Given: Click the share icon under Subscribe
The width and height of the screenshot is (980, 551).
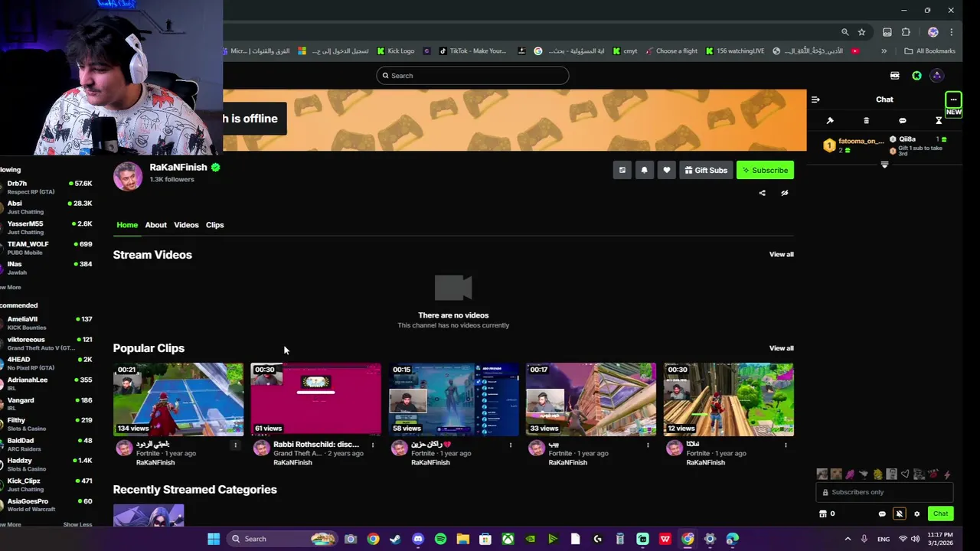Looking at the screenshot, I should (x=762, y=193).
